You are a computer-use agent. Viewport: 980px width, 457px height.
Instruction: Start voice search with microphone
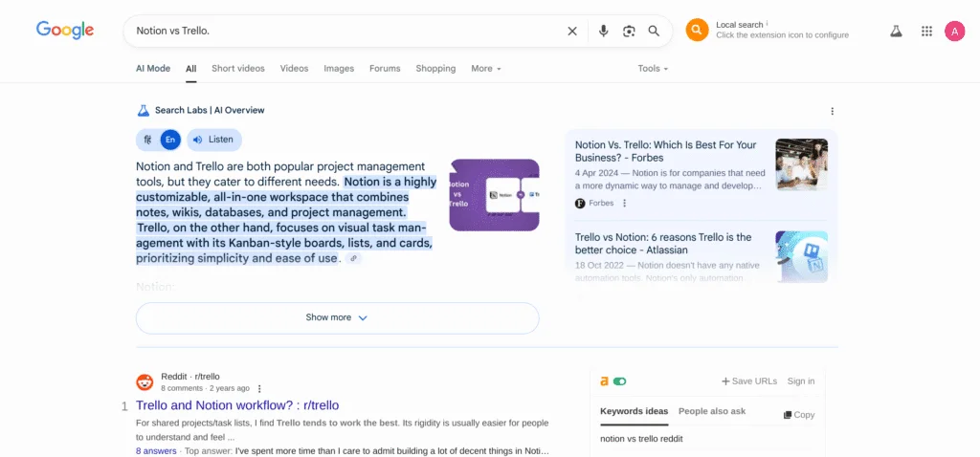coord(603,31)
